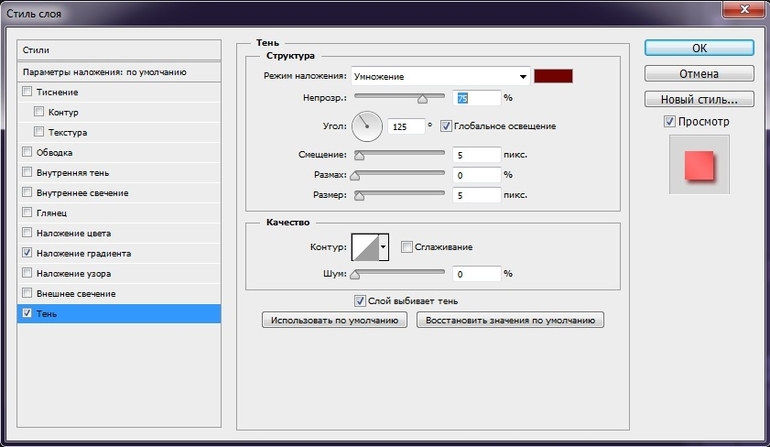
Task: Toggle the Слой выбивает тень checkbox
Action: 360,300
